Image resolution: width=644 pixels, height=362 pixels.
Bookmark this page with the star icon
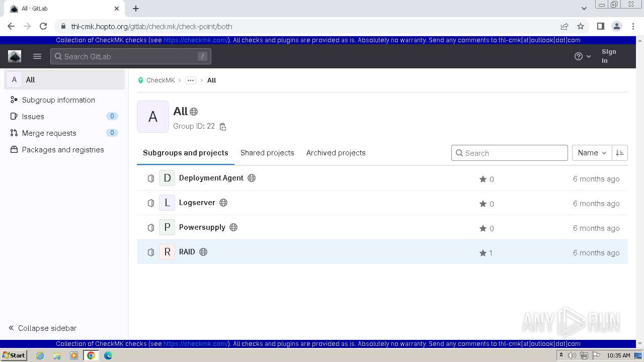tap(581, 26)
